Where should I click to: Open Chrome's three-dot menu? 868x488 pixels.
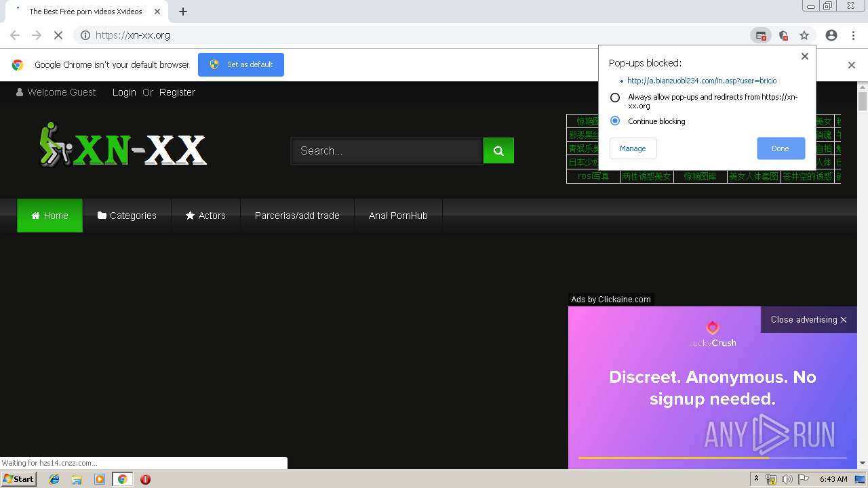click(x=853, y=35)
